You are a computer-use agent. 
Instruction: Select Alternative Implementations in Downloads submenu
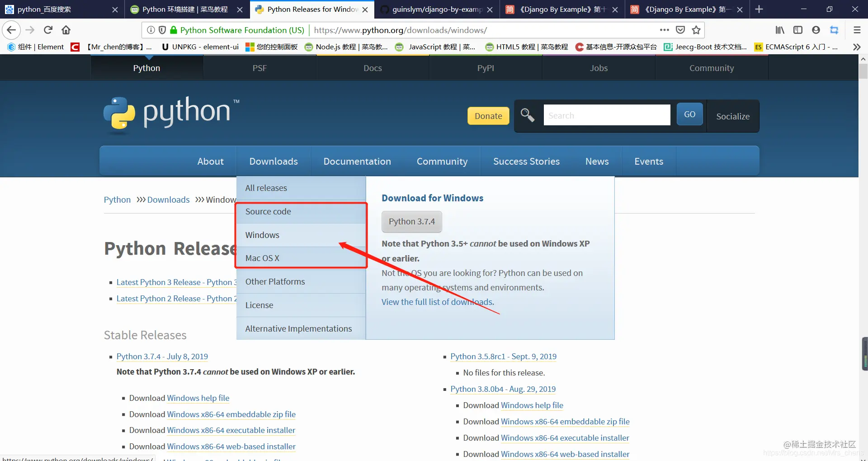click(x=301, y=329)
